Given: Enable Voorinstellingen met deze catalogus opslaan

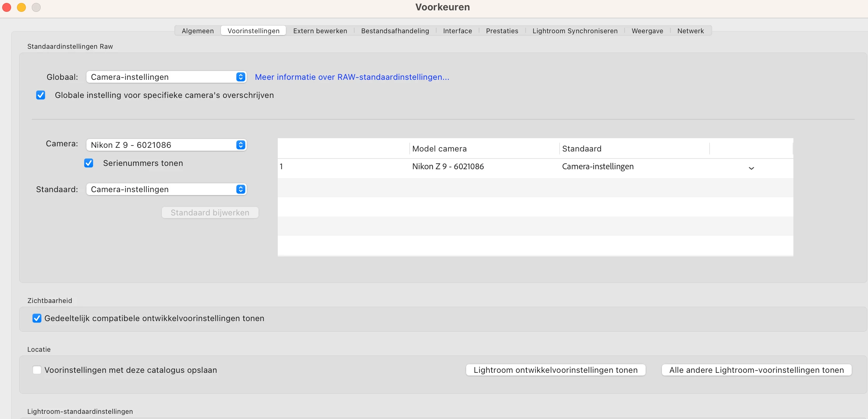Looking at the screenshot, I should (37, 370).
